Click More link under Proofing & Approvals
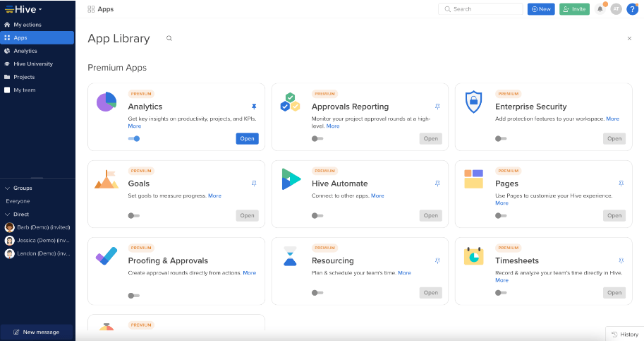 tap(249, 272)
